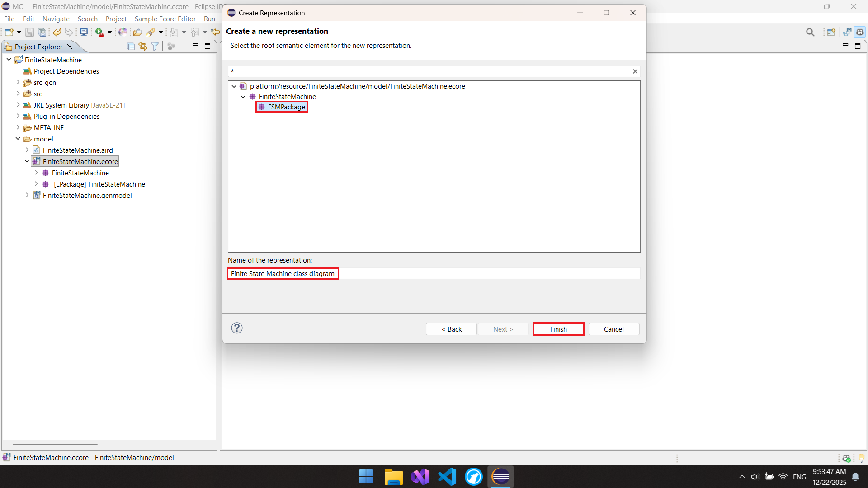This screenshot has width=868, height=488.
Task: Clear the filter text with the X icon
Action: 635,71
